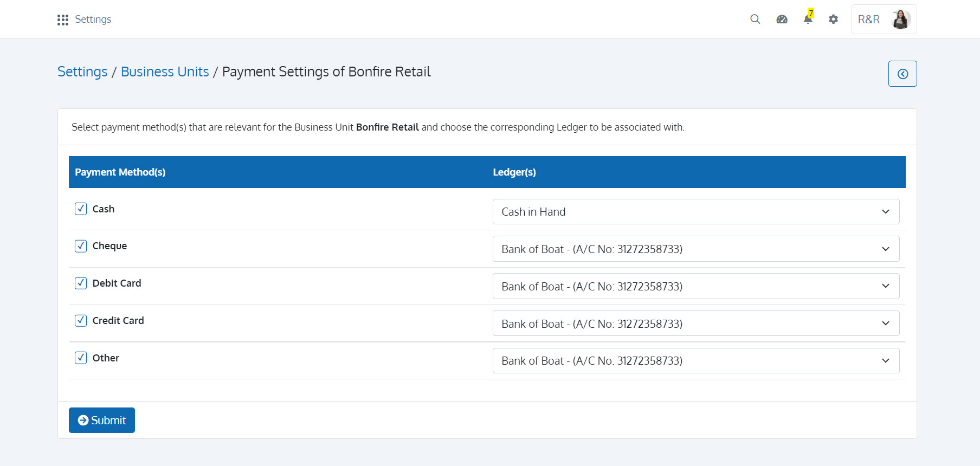Uncheck the Cheque payment method
The width and height of the screenshot is (980, 466).
(81, 246)
